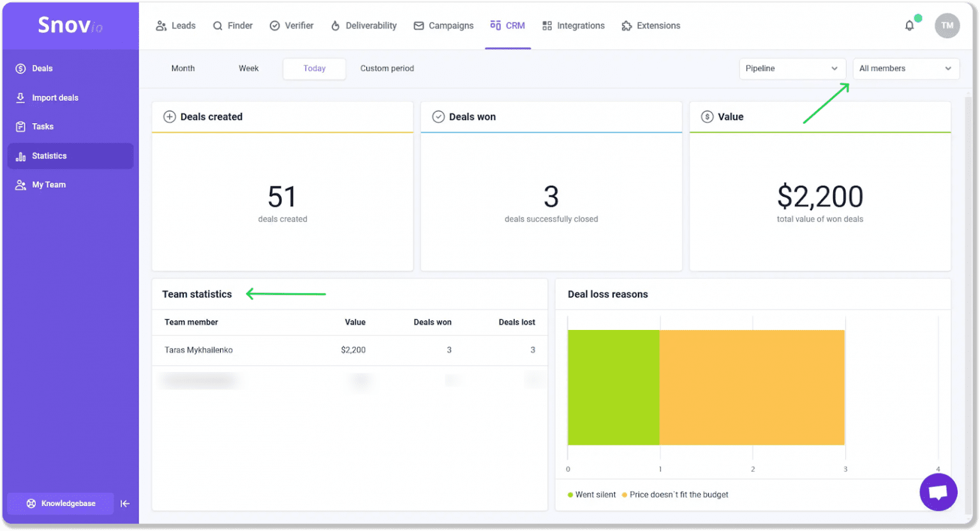Open Deals from the sidebar
980x531 pixels.
point(42,68)
